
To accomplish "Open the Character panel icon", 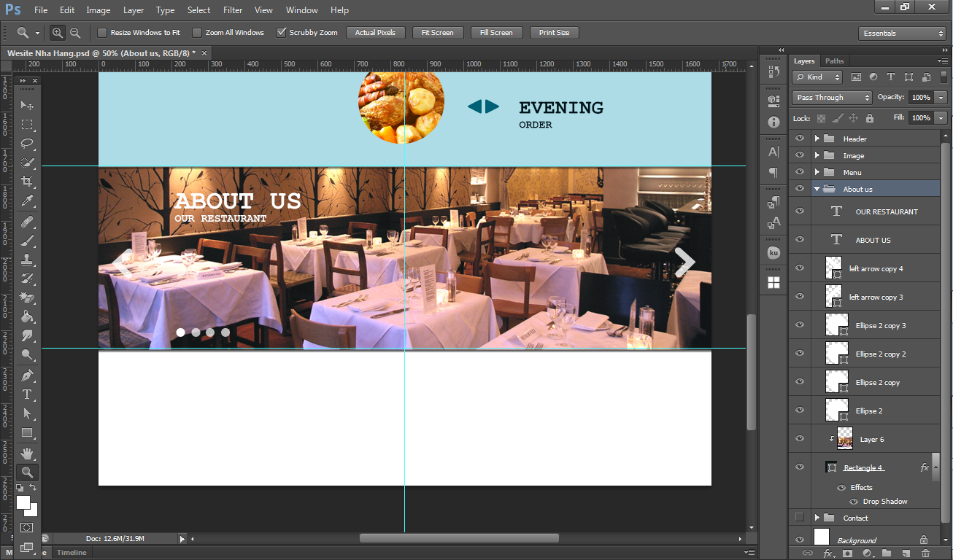I will (x=773, y=152).
